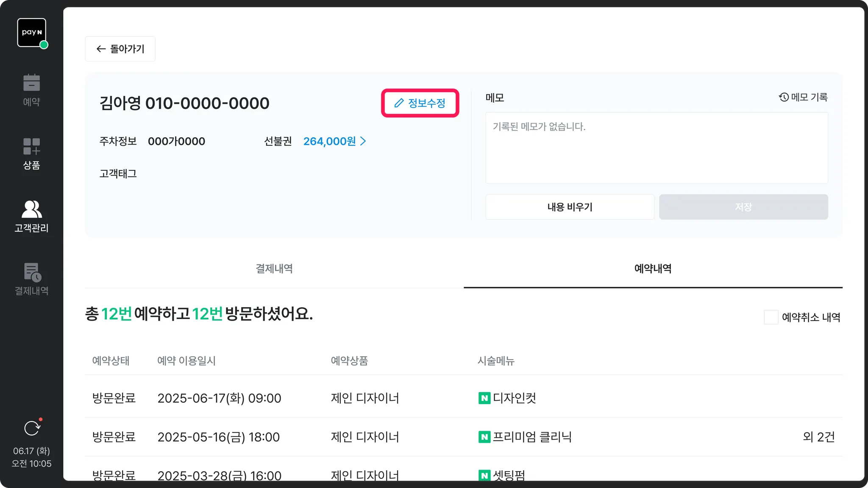The image size is (868, 488).
Task: Click the N badge beside 디자인컷
Action: click(x=484, y=398)
